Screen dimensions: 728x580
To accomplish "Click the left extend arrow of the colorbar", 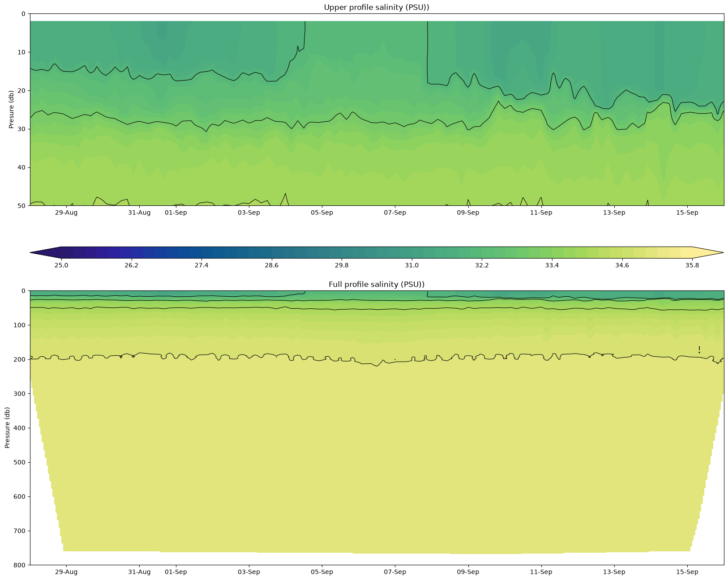I will coord(45,252).
